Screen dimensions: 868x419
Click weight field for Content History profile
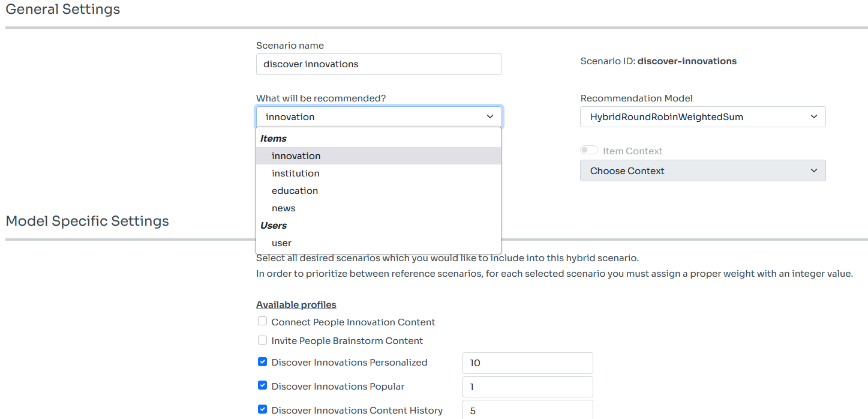[x=527, y=410]
